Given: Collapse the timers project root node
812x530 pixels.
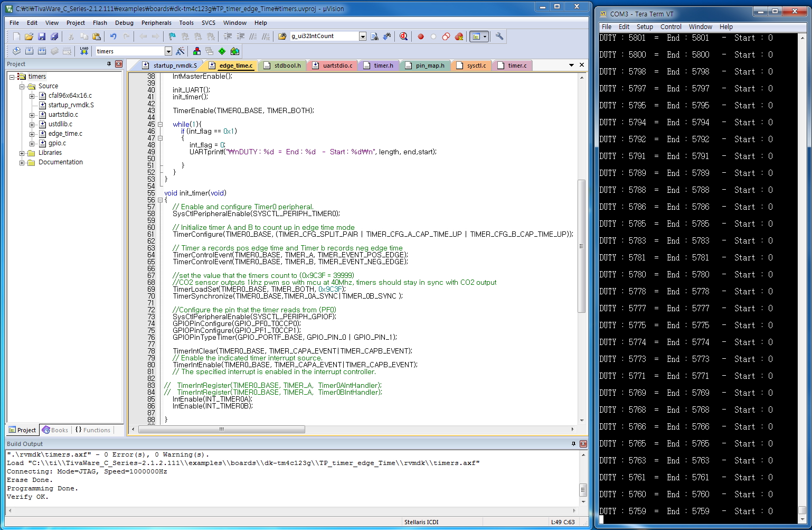Looking at the screenshot, I should 12,77.
